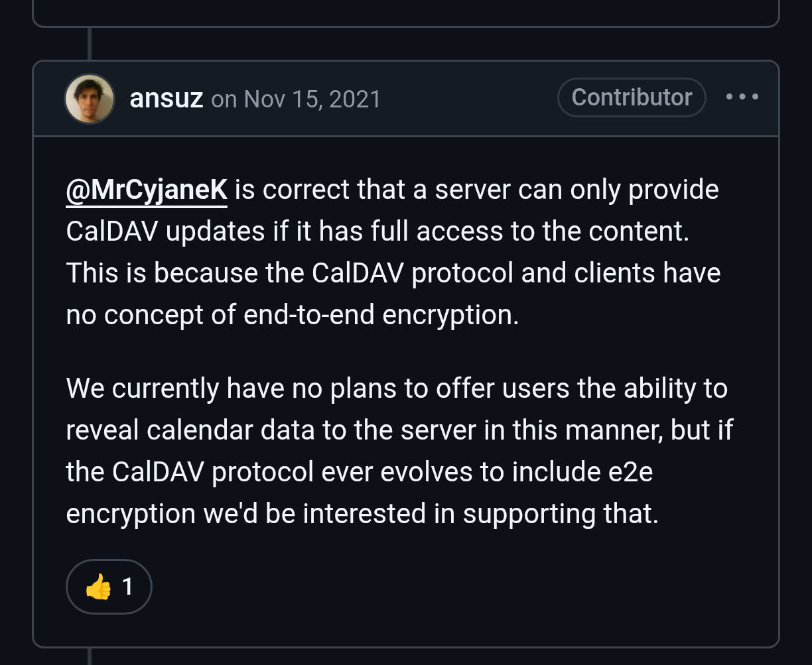Click the phrase 'reveal calendar data'

click(190, 430)
